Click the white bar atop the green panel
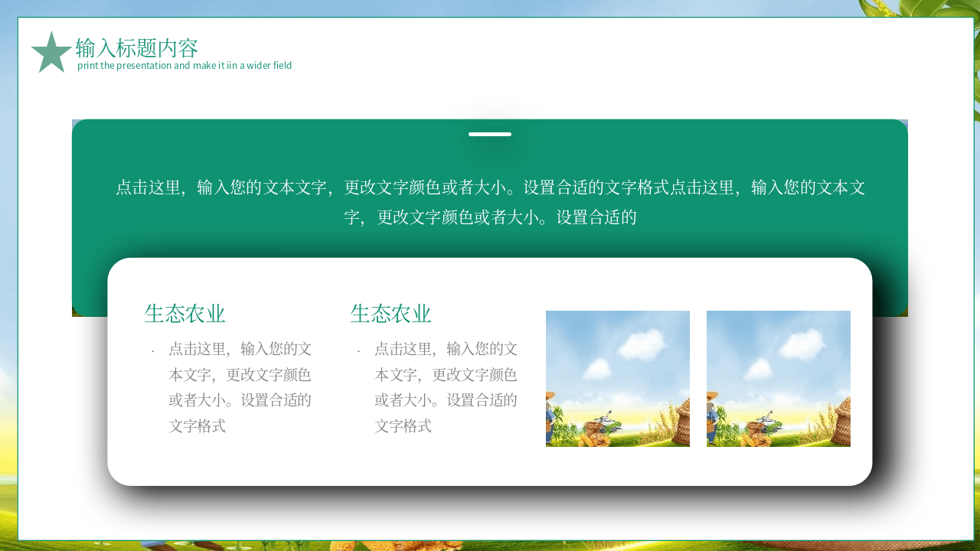The image size is (980, 551). tap(490, 134)
